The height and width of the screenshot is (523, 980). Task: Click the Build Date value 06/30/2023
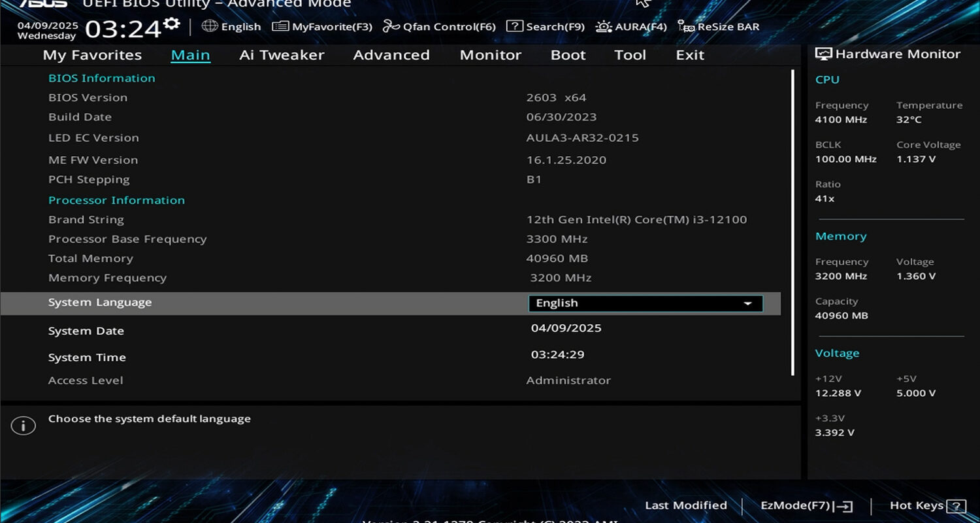pyautogui.click(x=561, y=117)
